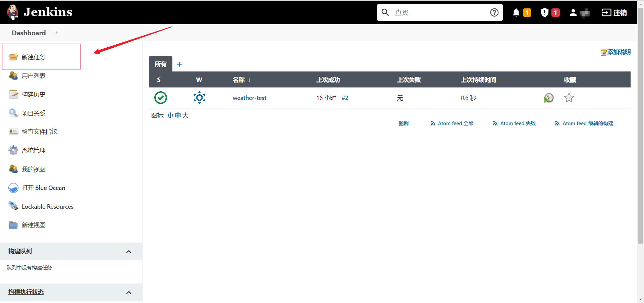Sort the table by 名称 column
644x303 pixels.
point(238,80)
